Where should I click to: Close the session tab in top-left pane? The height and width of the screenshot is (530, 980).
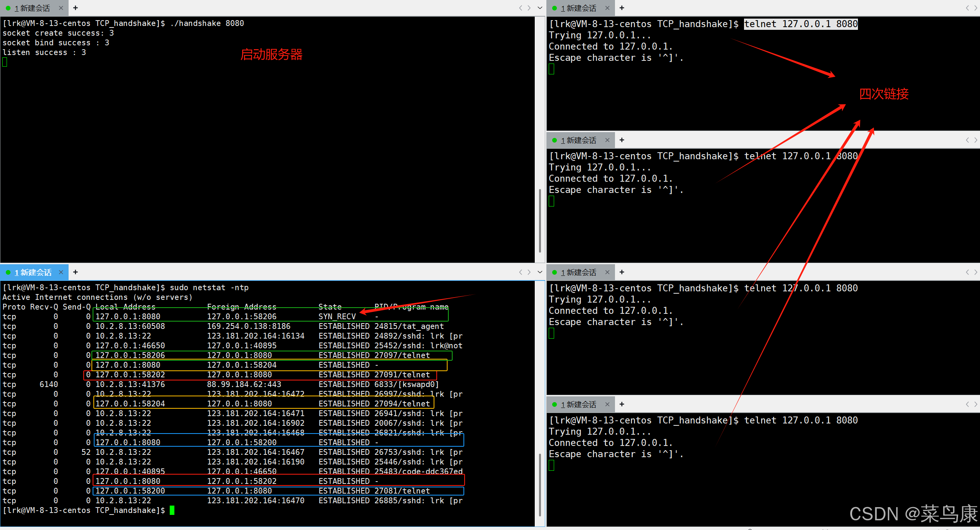click(61, 8)
